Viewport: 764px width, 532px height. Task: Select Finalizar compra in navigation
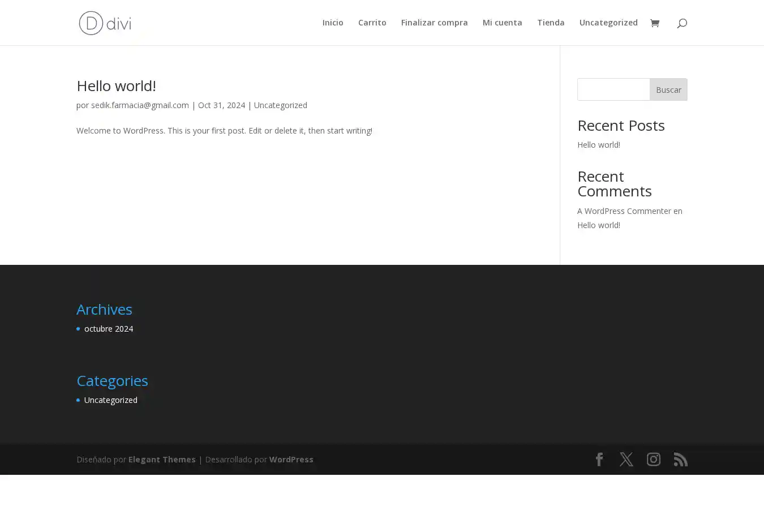coord(434,23)
